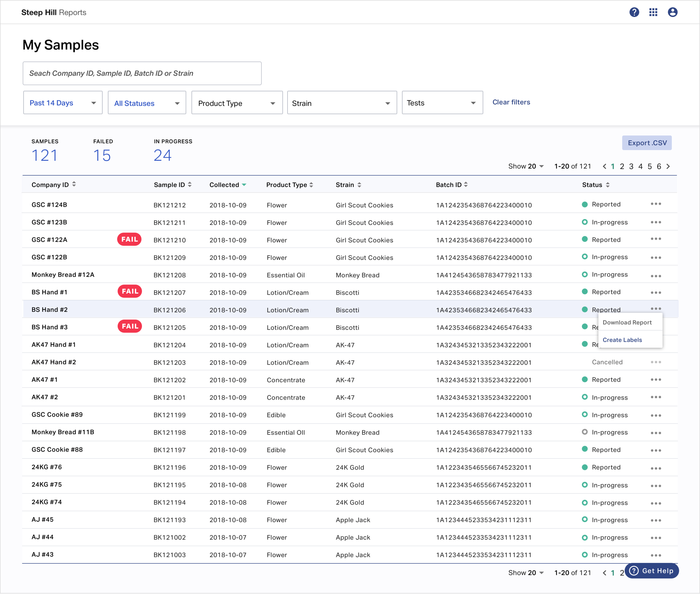Click sample ID BK121198
The width and height of the screenshot is (700, 594).
coord(169,432)
